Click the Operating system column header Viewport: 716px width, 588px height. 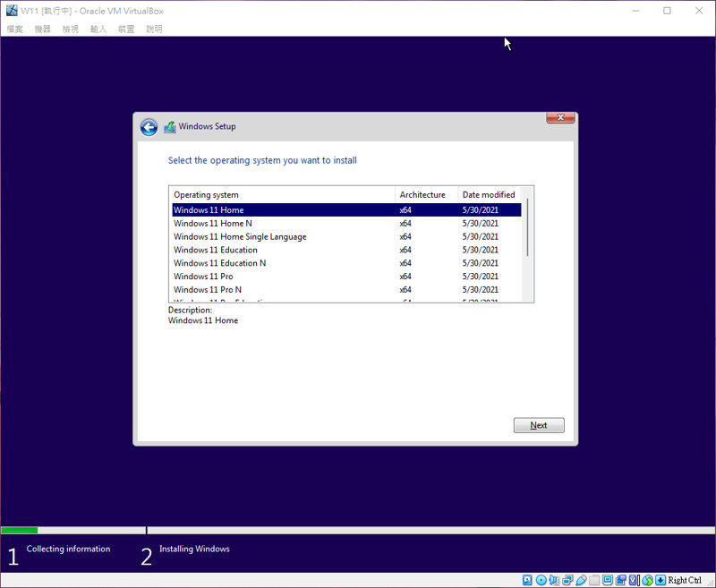click(282, 194)
